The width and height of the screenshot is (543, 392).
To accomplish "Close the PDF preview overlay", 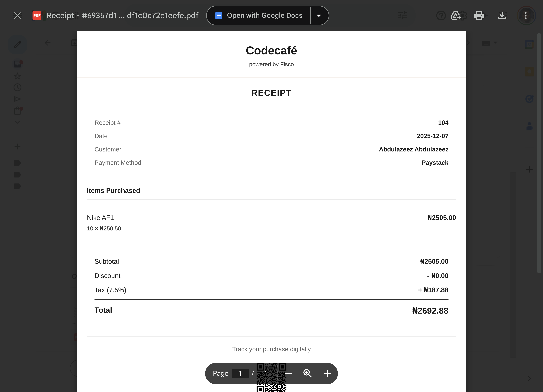I will pos(17,16).
